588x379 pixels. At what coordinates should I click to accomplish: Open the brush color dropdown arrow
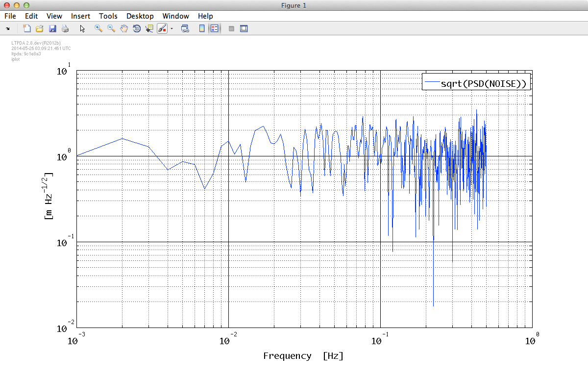(171, 28)
